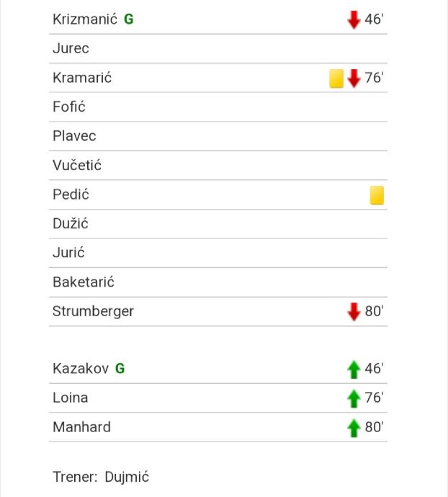This screenshot has width=448, height=497.
Task: Open player Plavec's entry
Action: [x=74, y=136]
